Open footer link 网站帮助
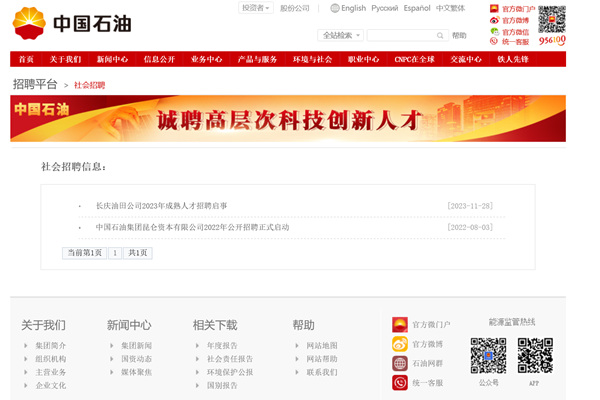The height and width of the screenshot is (400, 600). 322,359
